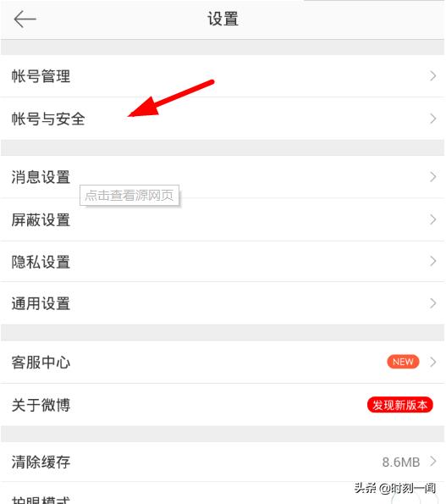Open 通用设置 option
The image size is (446, 504).
(223, 303)
